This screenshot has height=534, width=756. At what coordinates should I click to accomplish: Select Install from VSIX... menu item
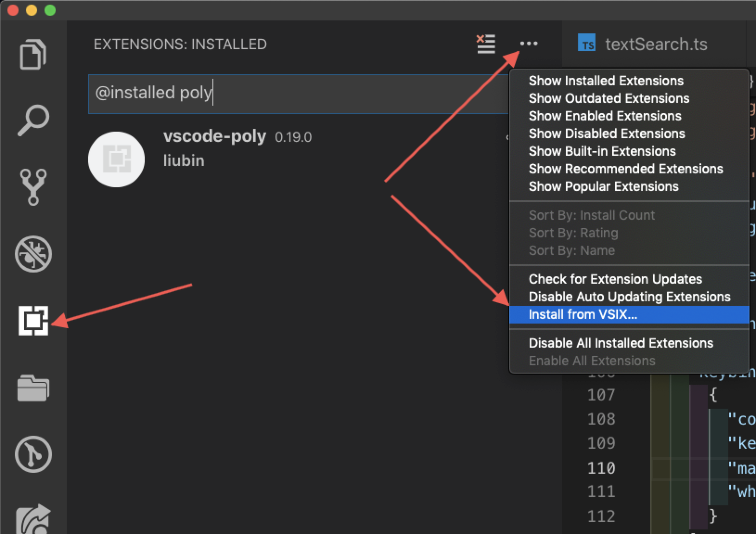[583, 315]
